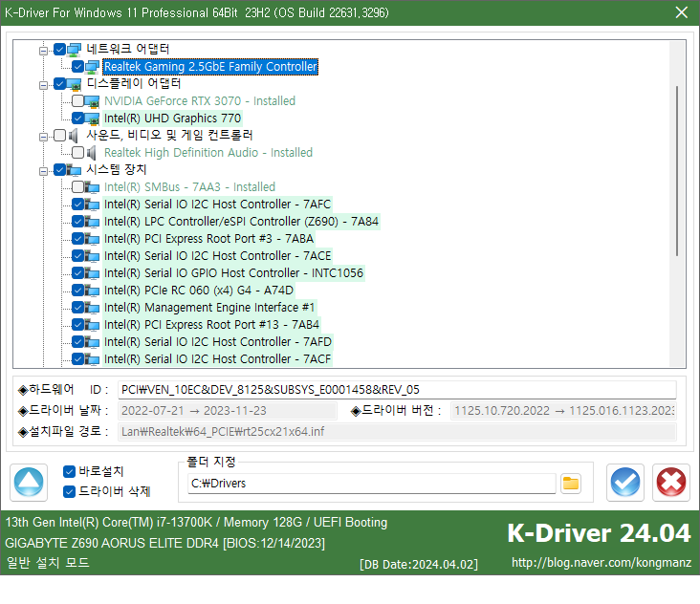The height and width of the screenshot is (604, 700).
Task: Select Serial IO GPIO Host Controller INTC1056 row
Action: point(233,273)
